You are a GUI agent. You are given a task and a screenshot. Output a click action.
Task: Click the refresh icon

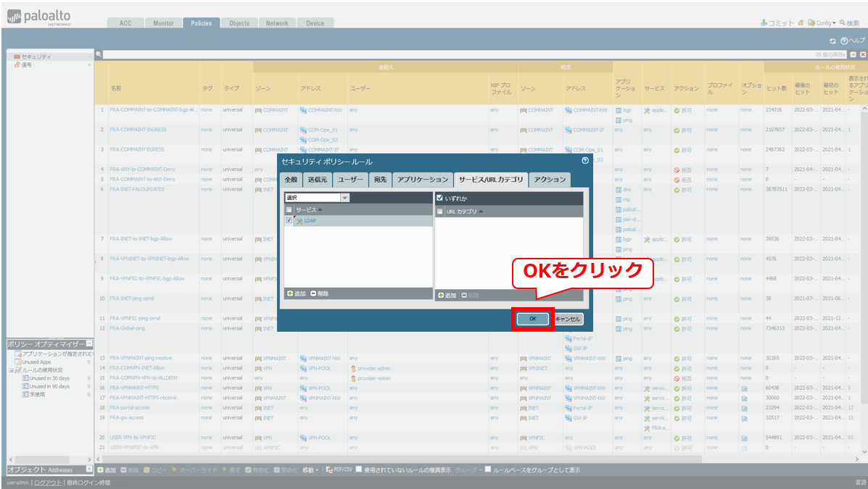(x=832, y=41)
